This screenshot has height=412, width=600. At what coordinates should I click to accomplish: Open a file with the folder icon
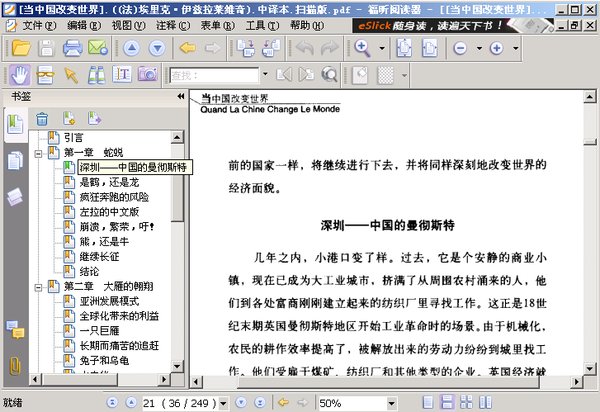(21, 48)
